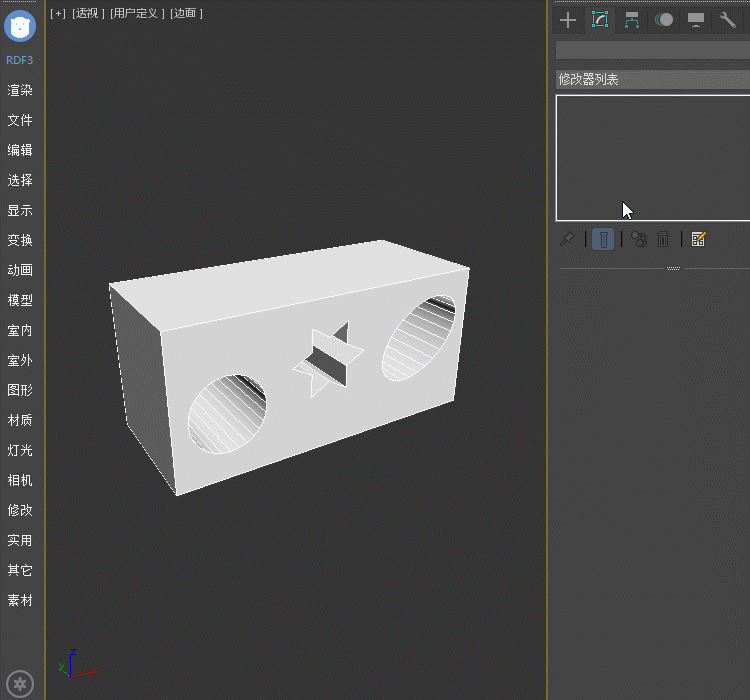Open the Hierarchy panel tab
Viewport: 750px width, 700px height.
[632, 20]
